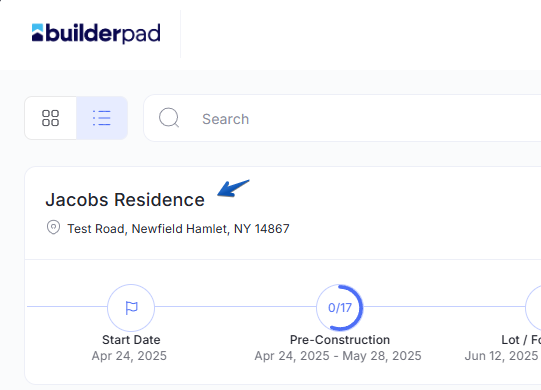Viewport: 541px width, 390px height.
Task: Click the 0/17 Pre-Construction progress circle
Action: pyautogui.click(x=340, y=308)
